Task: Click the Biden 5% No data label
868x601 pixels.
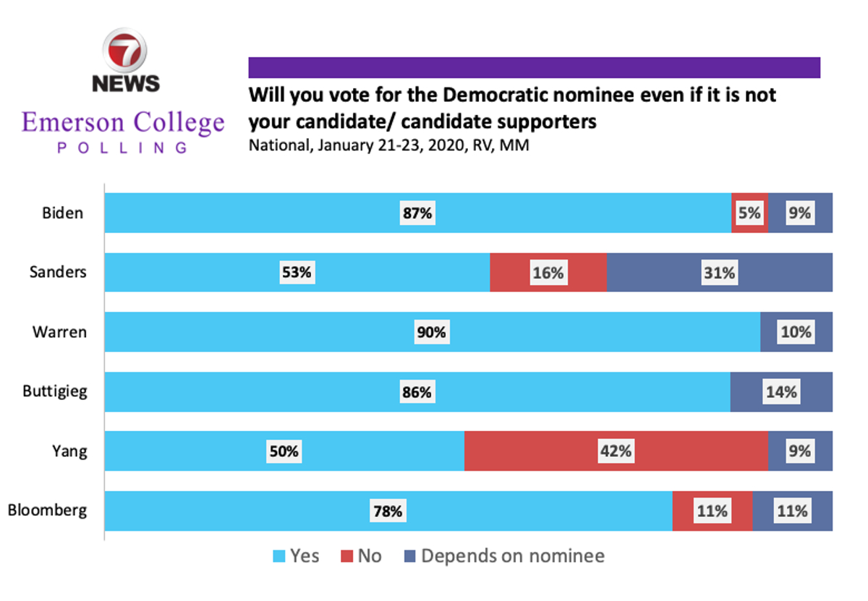Action: click(749, 213)
